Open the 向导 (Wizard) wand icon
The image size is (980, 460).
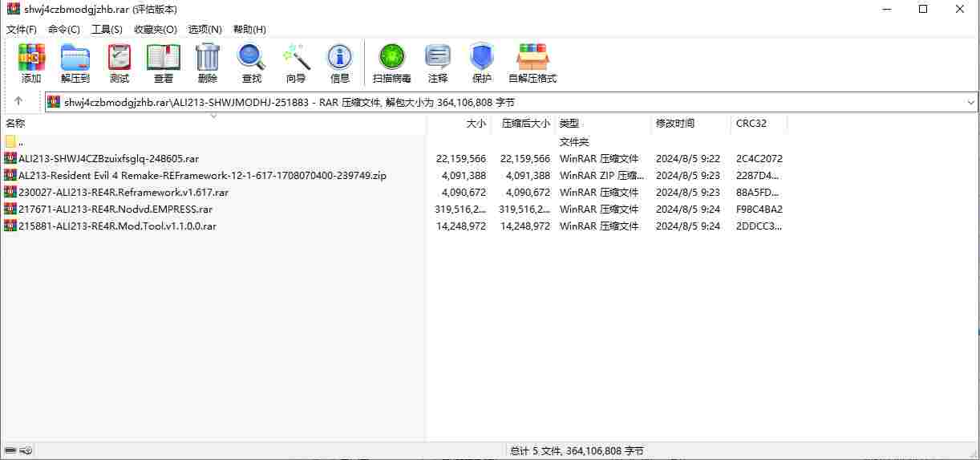pos(296,57)
